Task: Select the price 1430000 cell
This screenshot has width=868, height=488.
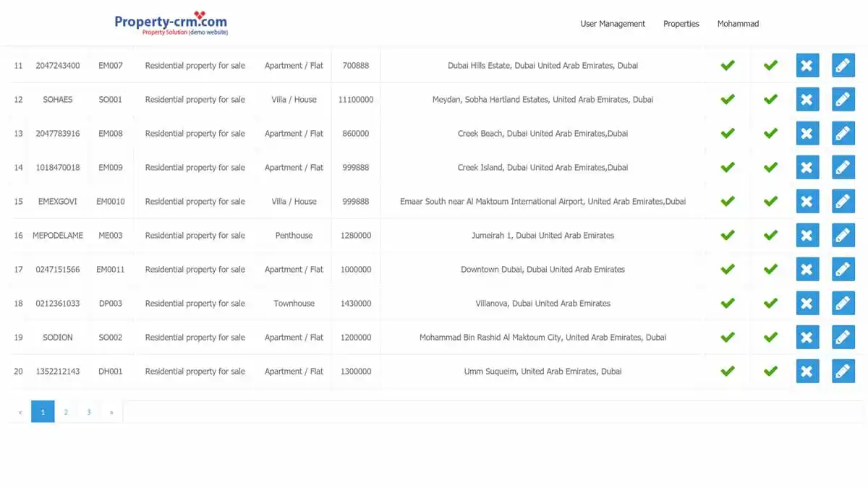Action: 356,304
